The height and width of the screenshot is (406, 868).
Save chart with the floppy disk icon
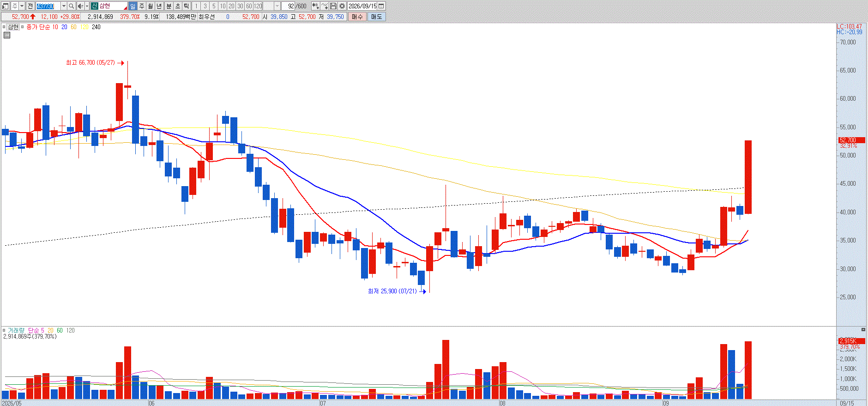333,6
